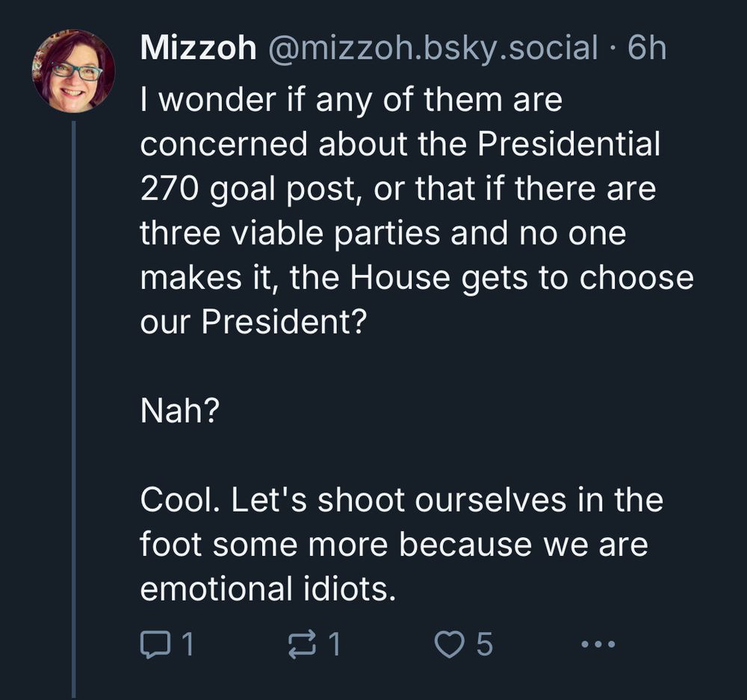This screenshot has height=700, width=747.
Task: Click the repost arrows icon
Action: [x=303, y=644]
